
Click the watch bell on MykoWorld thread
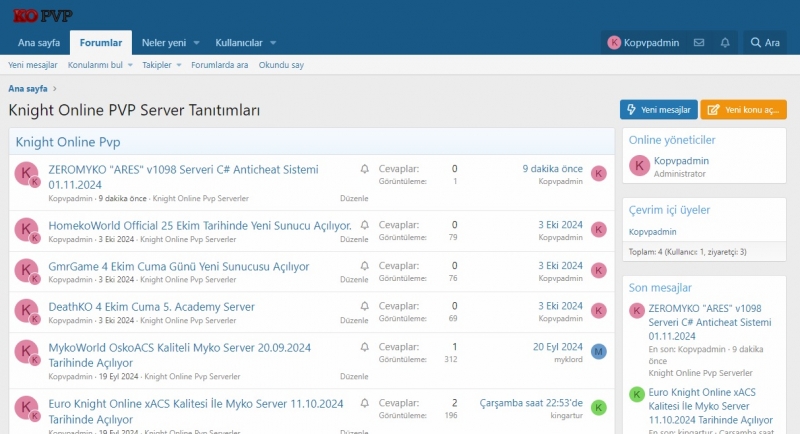coord(364,347)
